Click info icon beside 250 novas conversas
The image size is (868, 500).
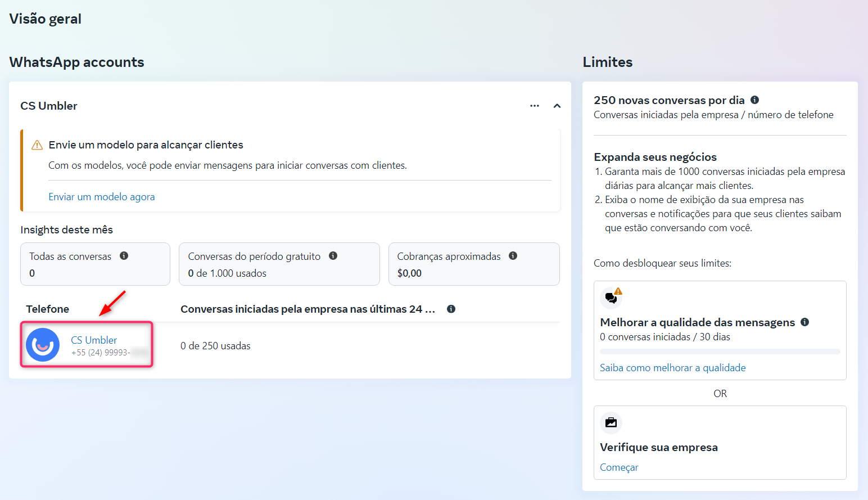pos(754,100)
